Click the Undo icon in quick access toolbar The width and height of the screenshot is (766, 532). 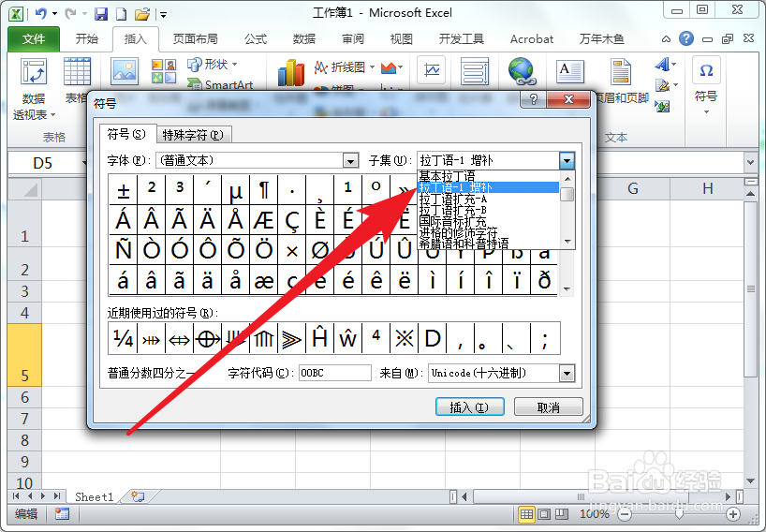41,14
